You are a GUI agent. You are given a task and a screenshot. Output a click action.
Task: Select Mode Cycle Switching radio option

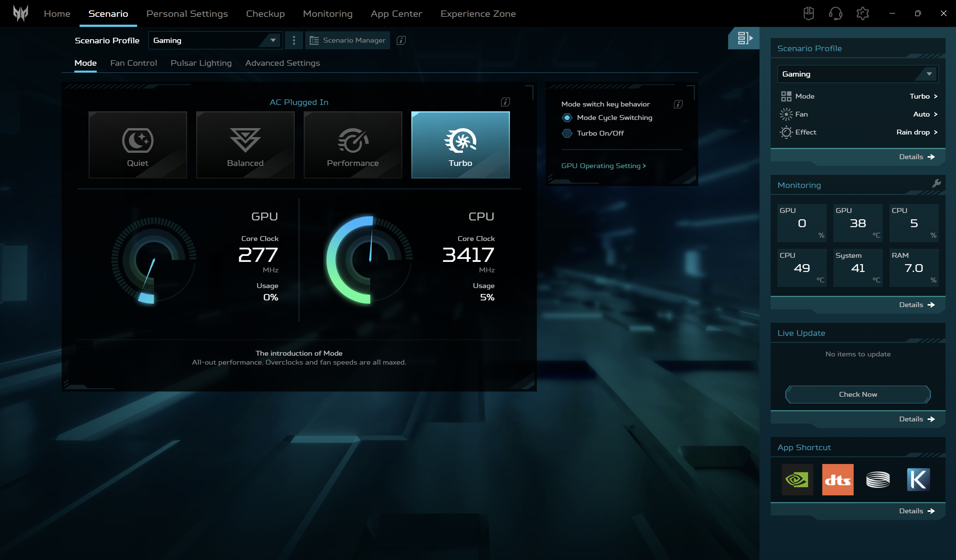pyautogui.click(x=607, y=118)
